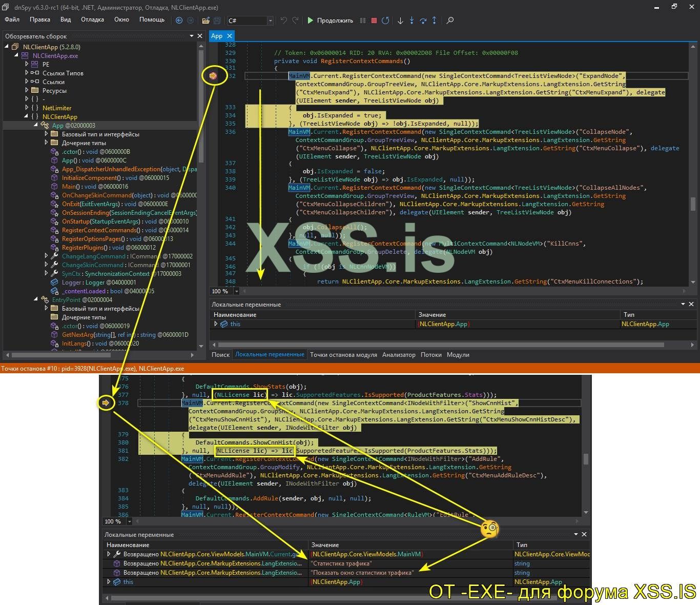Open the Анализатор tab
Screen dimensions: 700x605
(399, 355)
